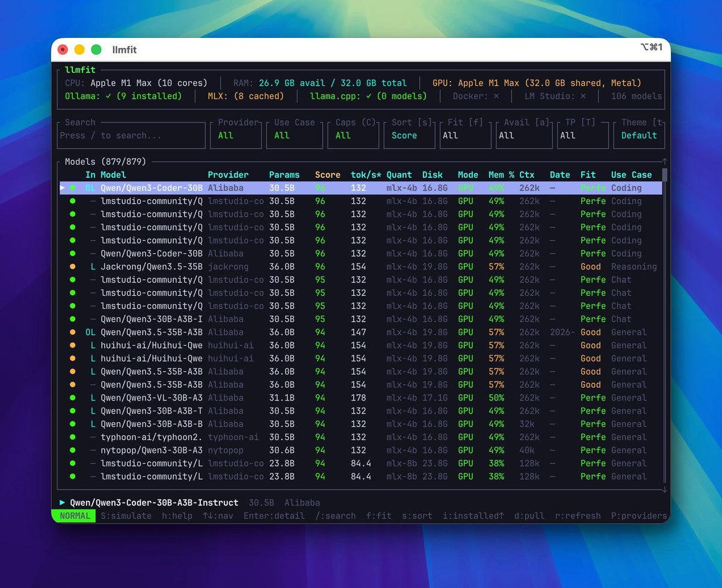Click the scroll-down arrow of the Models list
Viewport: 722px width, 588px height.
tap(665, 489)
